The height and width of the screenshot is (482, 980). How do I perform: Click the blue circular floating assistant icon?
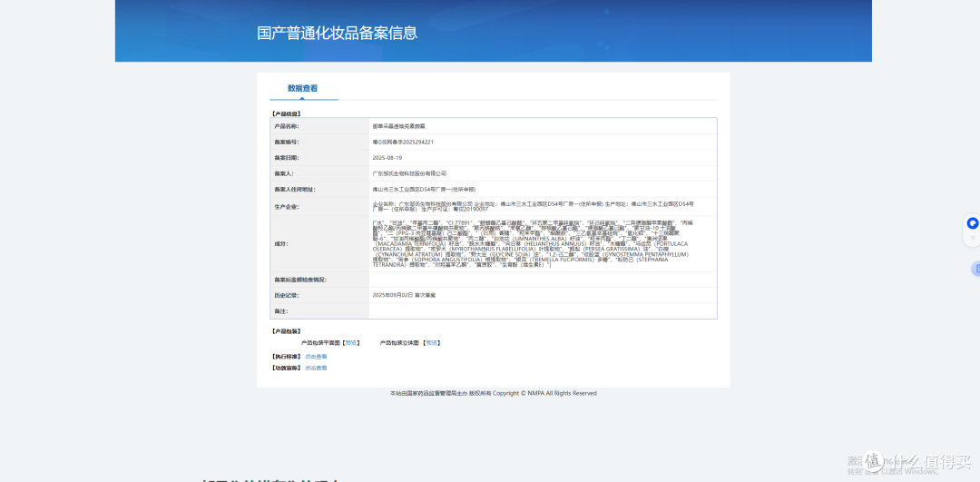point(973,223)
